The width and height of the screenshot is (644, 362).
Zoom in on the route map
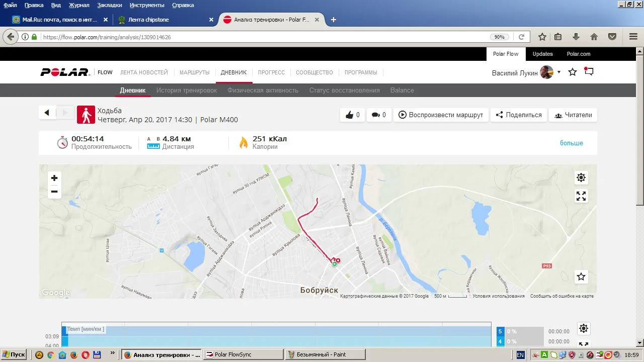pyautogui.click(x=54, y=178)
